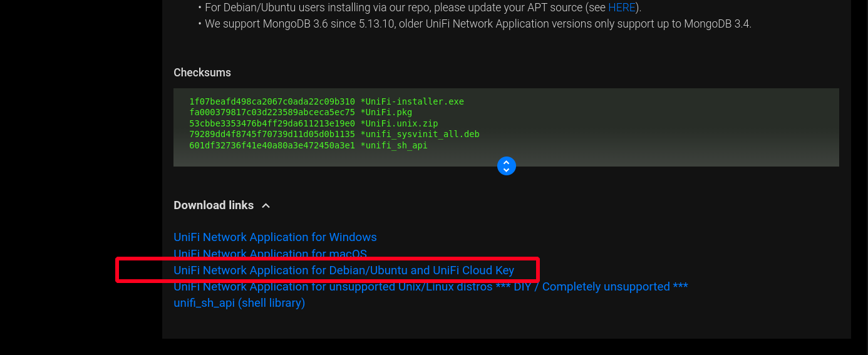The image size is (868, 355).
Task: Collapse the Download links chevron
Action: pyautogui.click(x=266, y=205)
